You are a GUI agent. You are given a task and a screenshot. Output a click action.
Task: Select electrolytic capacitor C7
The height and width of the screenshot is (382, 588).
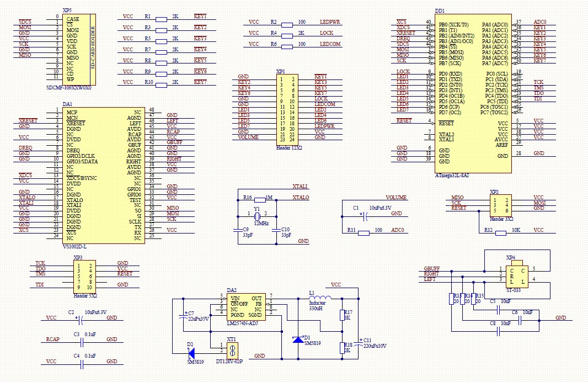click(x=183, y=316)
